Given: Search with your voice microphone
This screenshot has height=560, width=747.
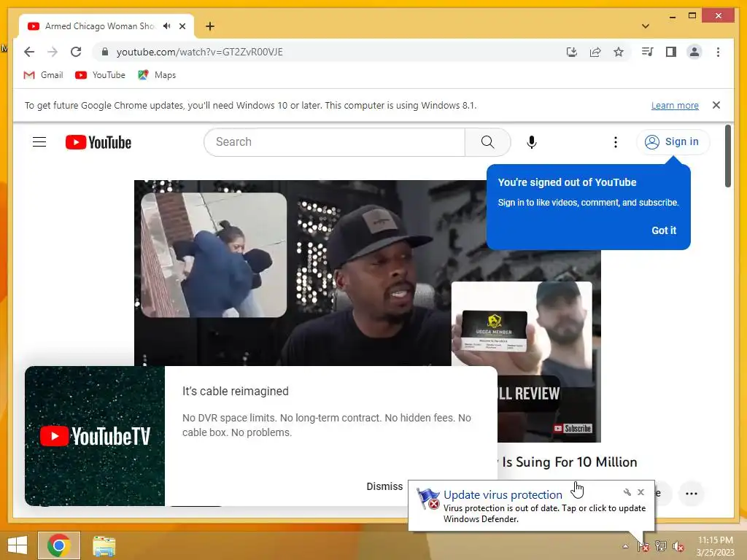Looking at the screenshot, I should (x=532, y=142).
